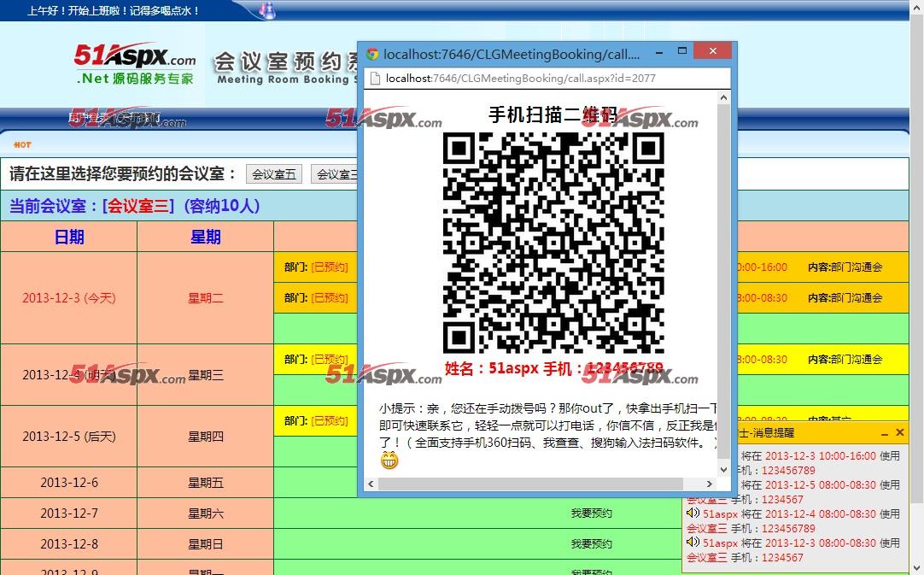This screenshot has width=924, height=575.
Task: Click the Chrome icon in popup title bar
Action: pyautogui.click(x=371, y=55)
